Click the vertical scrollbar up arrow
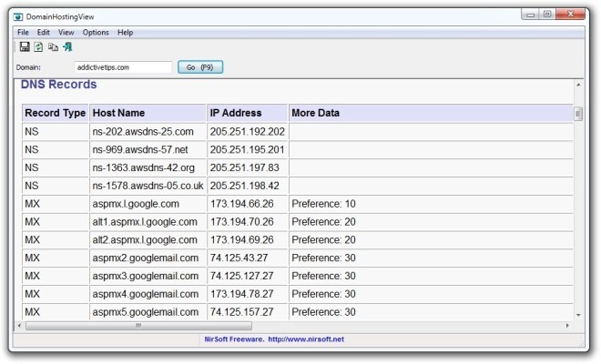The image size is (601, 364). (578, 85)
